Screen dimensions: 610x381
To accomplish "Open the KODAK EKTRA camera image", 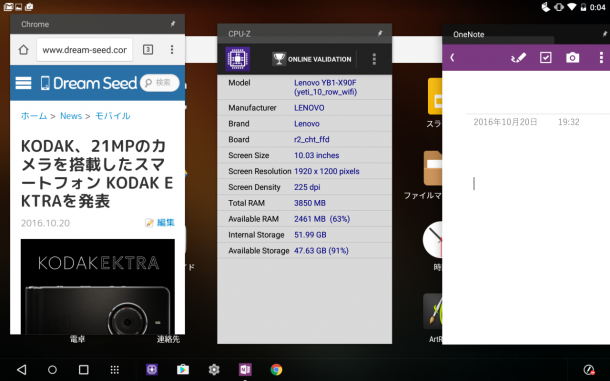I will (98, 286).
